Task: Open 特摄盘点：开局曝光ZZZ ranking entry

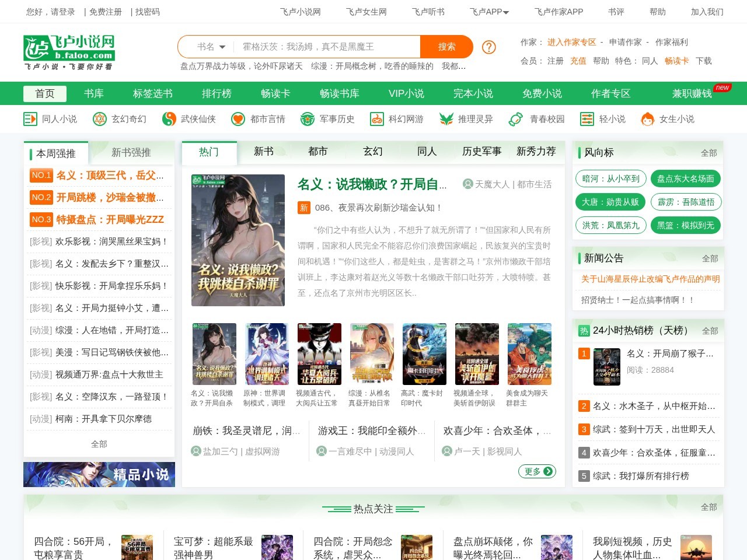Action: [x=110, y=219]
